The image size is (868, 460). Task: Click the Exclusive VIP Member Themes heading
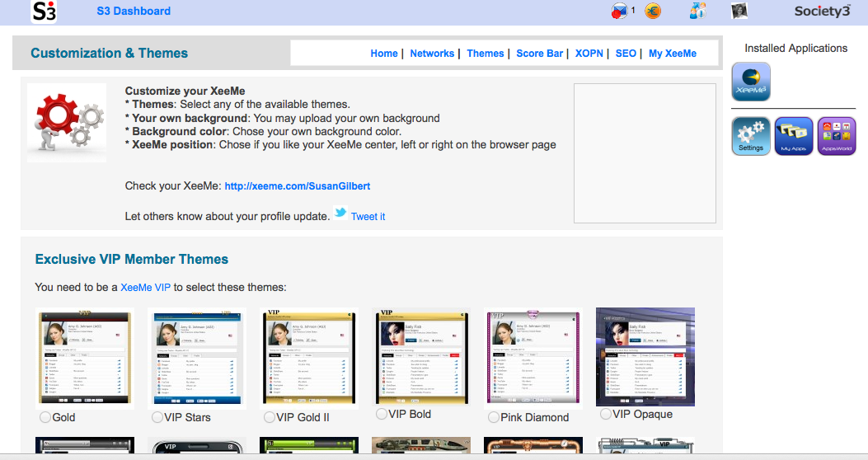tap(132, 259)
